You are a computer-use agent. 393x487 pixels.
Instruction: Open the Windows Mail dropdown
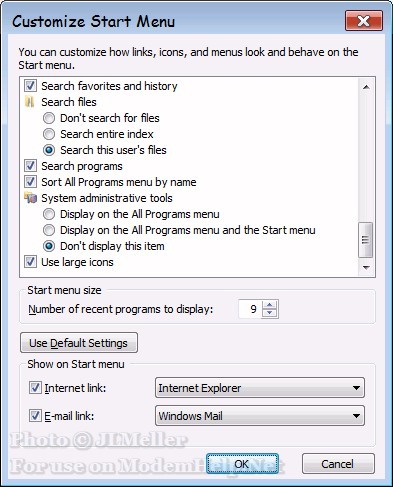[260, 416]
